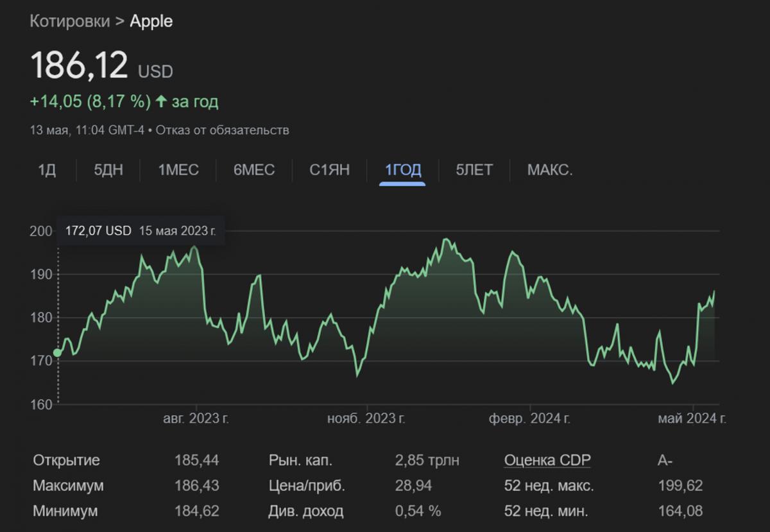Click the 160 y-axis label
This screenshot has height=532, width=770.
[40, 404]
